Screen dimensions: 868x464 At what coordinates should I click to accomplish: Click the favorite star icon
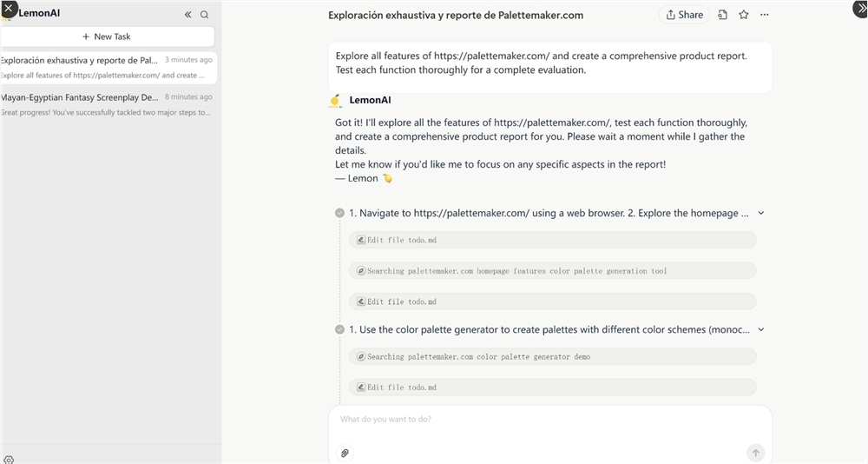(x=744, y=15)
